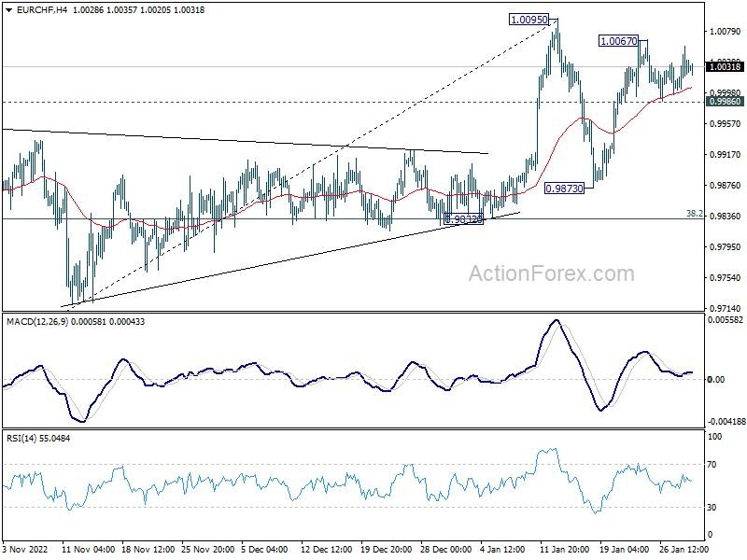This screenshot has width=747, height=560.
Task: Click the 0.97540 price axis value
Action: [726, 277]
